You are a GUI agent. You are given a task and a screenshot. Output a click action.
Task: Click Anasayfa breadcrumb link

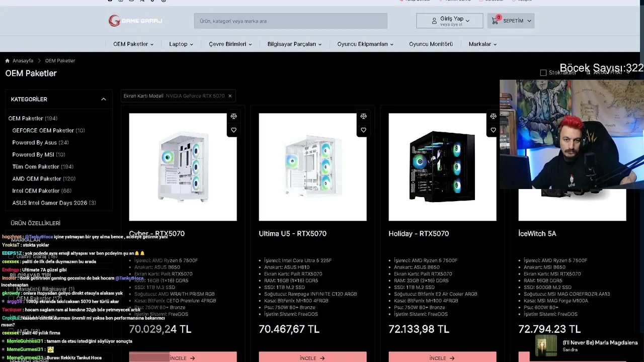click(23, 61)
